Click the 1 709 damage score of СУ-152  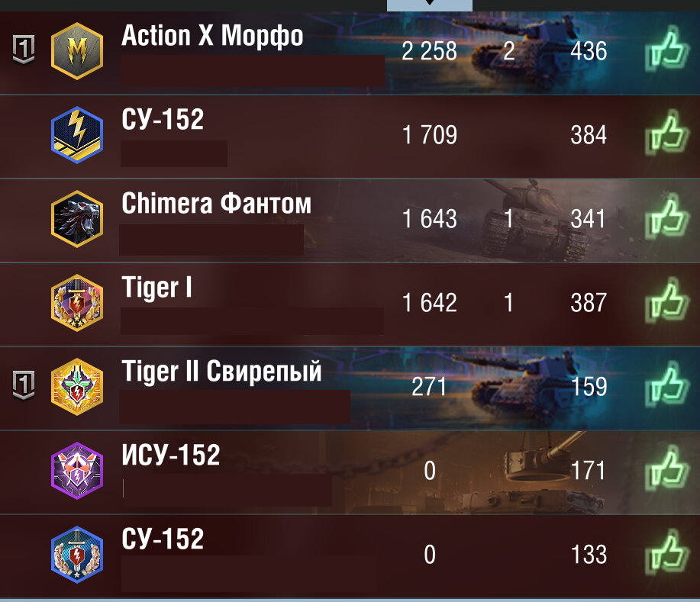(x=430, y=135)
